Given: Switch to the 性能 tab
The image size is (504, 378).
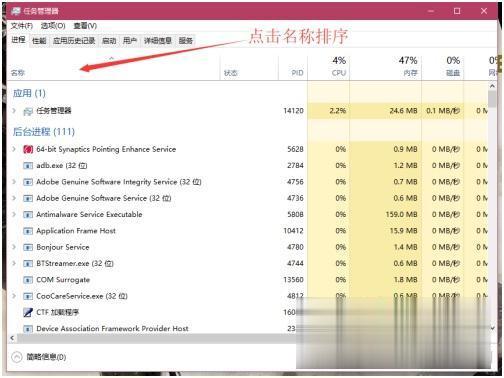Looking at the screenshot, I should click(39, 41).
